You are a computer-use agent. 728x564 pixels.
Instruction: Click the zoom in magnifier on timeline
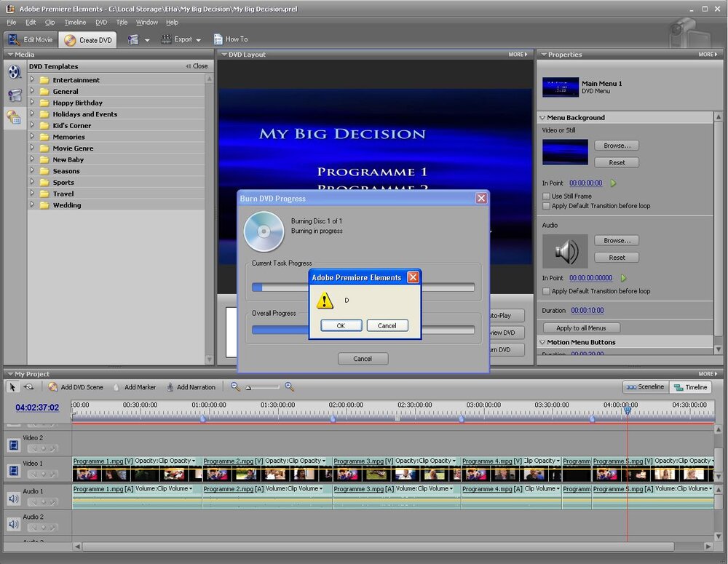tap(289, 386)
